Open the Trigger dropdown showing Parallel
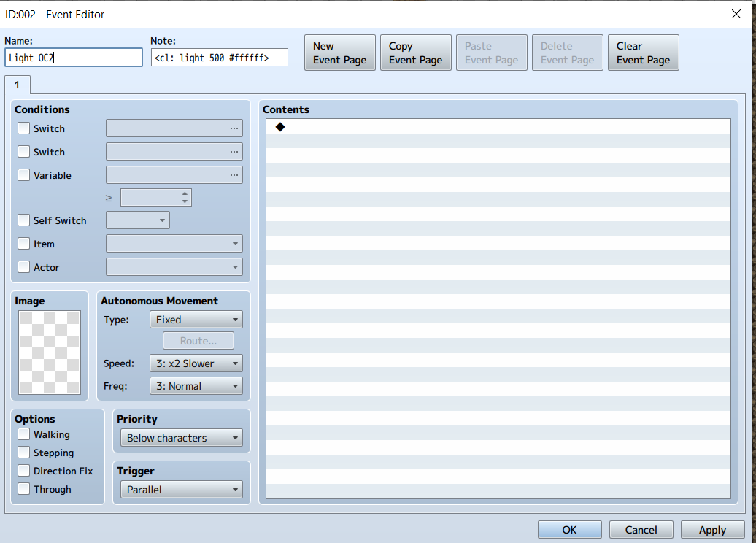The image size is (756, 543). (x=182, y=490)
